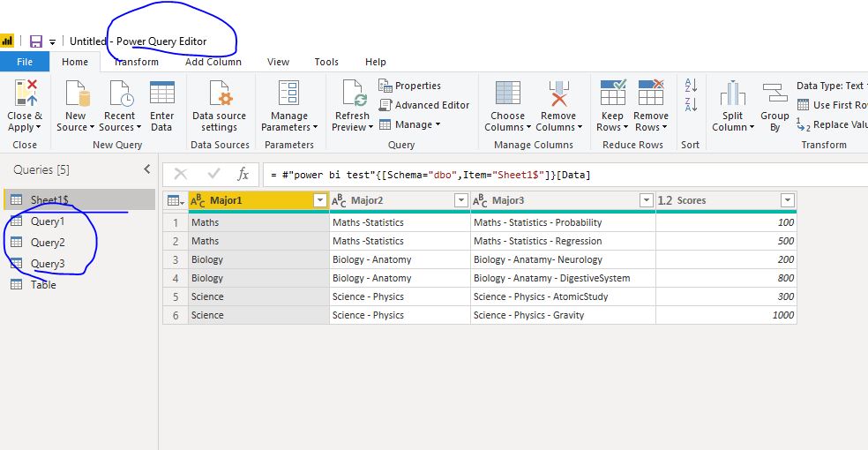Open the File menu
This screenshot has height=450, width=868.
point(25,62)
